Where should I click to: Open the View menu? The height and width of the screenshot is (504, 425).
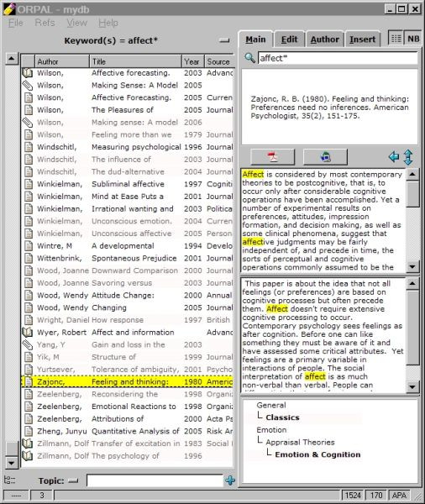[76, 23]
